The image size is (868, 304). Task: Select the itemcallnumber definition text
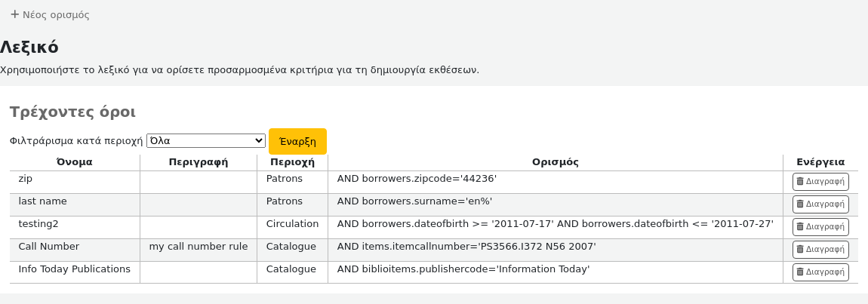466,247
